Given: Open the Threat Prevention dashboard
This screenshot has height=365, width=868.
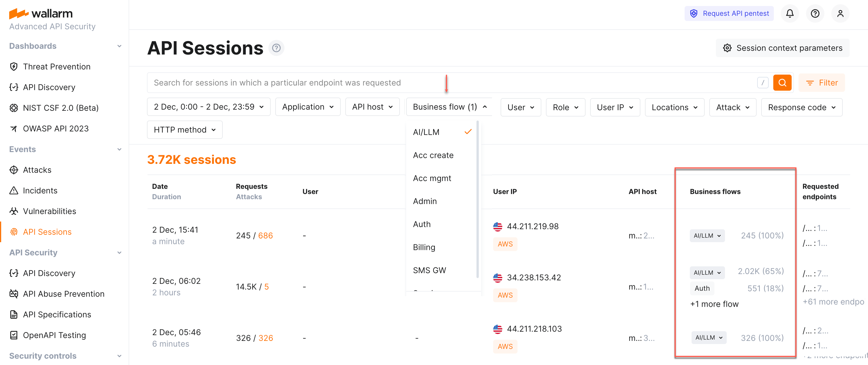Looking at the screenshot, I should pyautogui.click(x=56, y=66).
